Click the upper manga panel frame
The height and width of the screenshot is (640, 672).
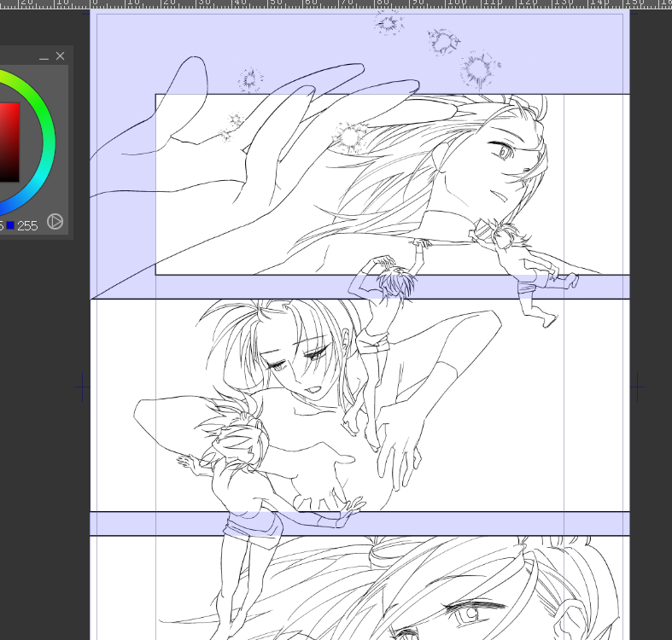pos(393,184)
